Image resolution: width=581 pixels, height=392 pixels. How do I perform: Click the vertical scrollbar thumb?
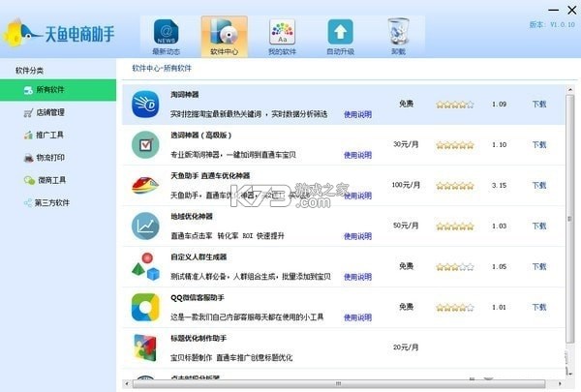point(569,219)
